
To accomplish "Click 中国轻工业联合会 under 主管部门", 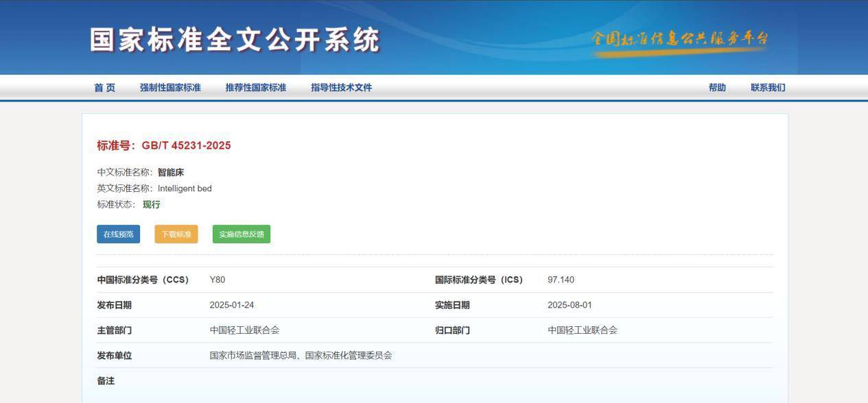I will (244, 330).
